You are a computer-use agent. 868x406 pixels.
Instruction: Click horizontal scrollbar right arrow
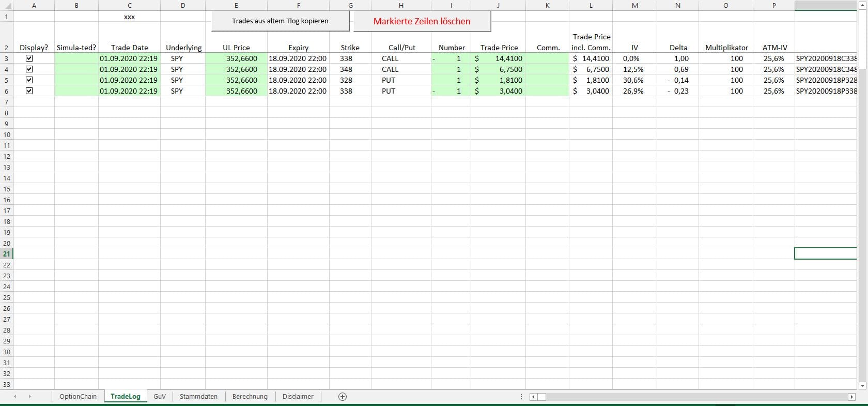(851, 397)
